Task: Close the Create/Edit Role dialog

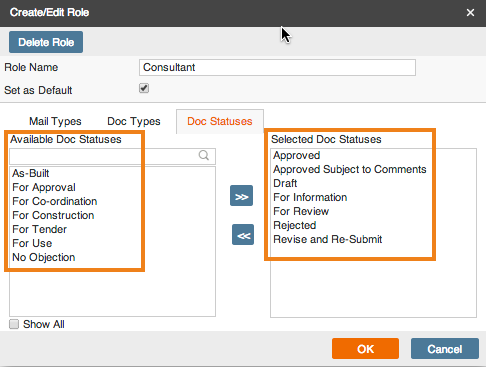Action: pos(470,13)
